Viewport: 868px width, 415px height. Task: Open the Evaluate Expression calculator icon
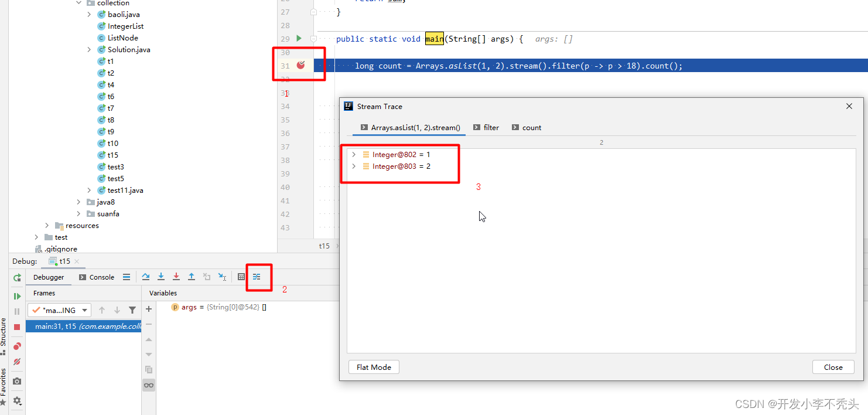[x=241, y=276]
